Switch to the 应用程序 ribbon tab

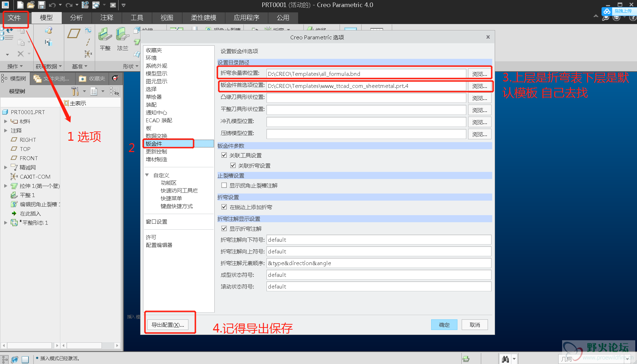click(247, 18)
